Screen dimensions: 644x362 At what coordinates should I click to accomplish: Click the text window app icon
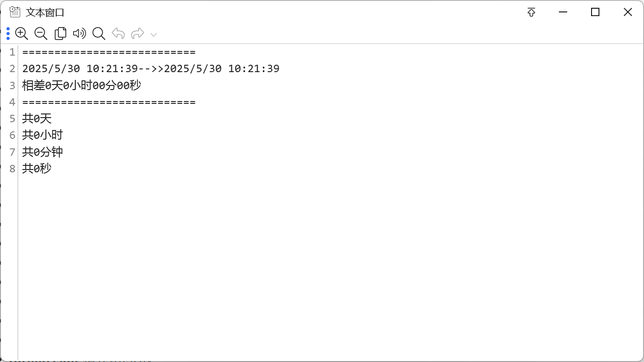[15, 12]
